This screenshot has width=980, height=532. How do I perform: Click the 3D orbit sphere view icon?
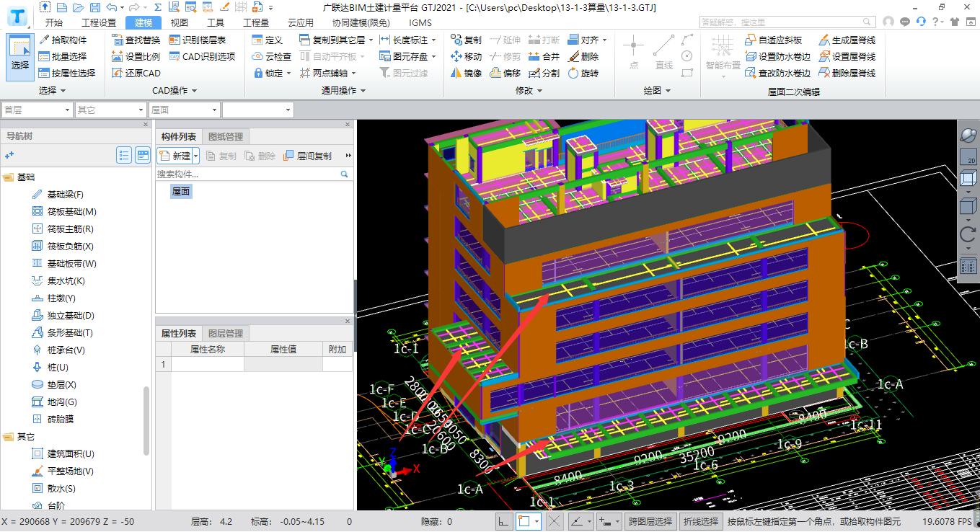tap(968, 134)
